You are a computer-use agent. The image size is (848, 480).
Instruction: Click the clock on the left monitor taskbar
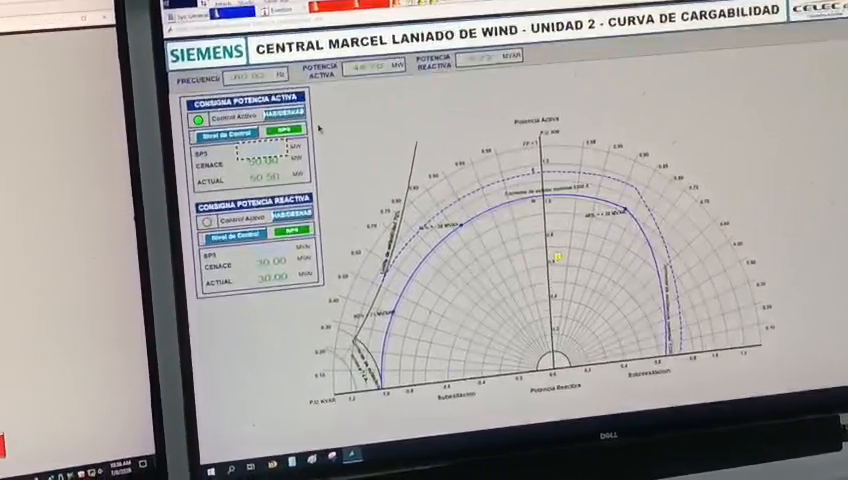(x=120, y=468)
